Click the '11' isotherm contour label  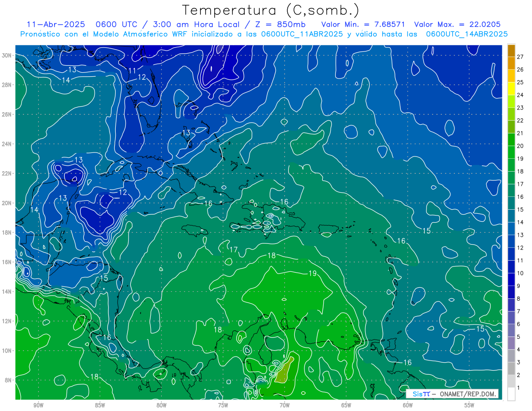[x=132, y=71]
